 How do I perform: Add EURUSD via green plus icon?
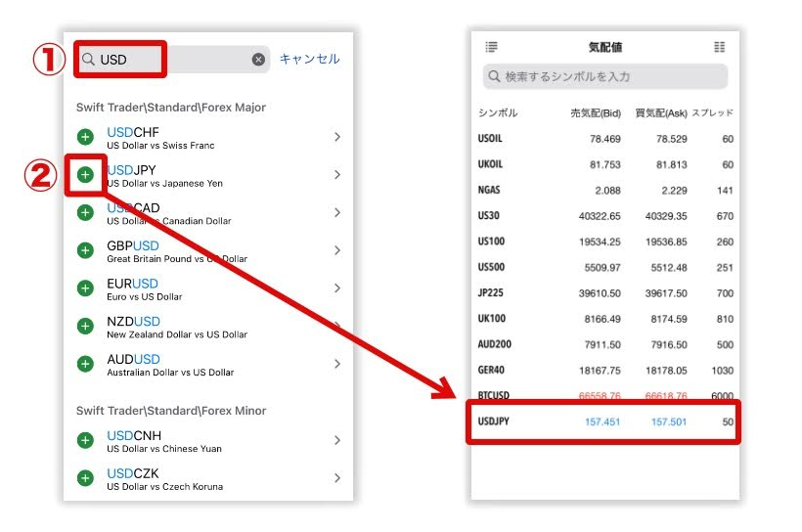pos(85,288)
